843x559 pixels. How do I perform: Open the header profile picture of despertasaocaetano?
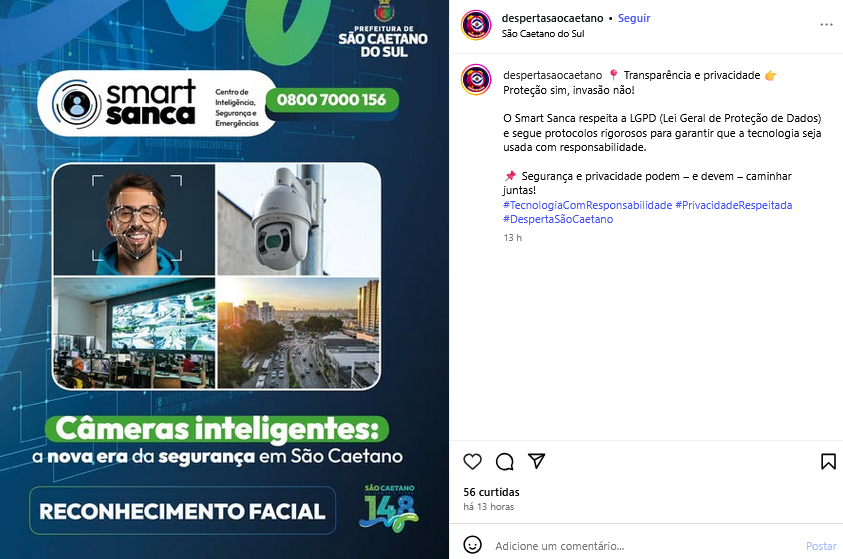(x=476, y=25)
